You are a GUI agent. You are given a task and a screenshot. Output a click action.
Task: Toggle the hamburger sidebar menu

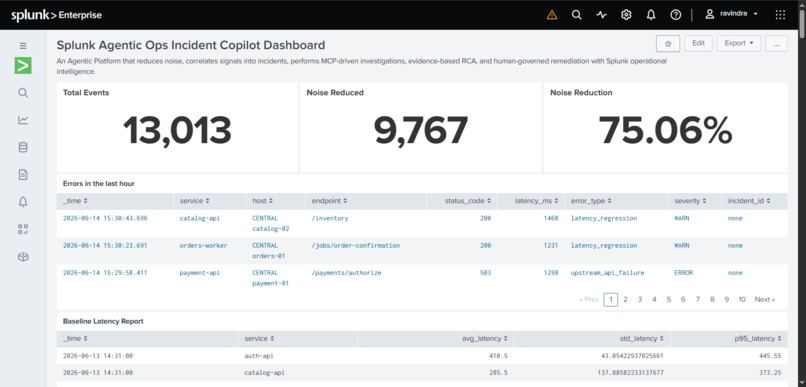click(23, 45)
